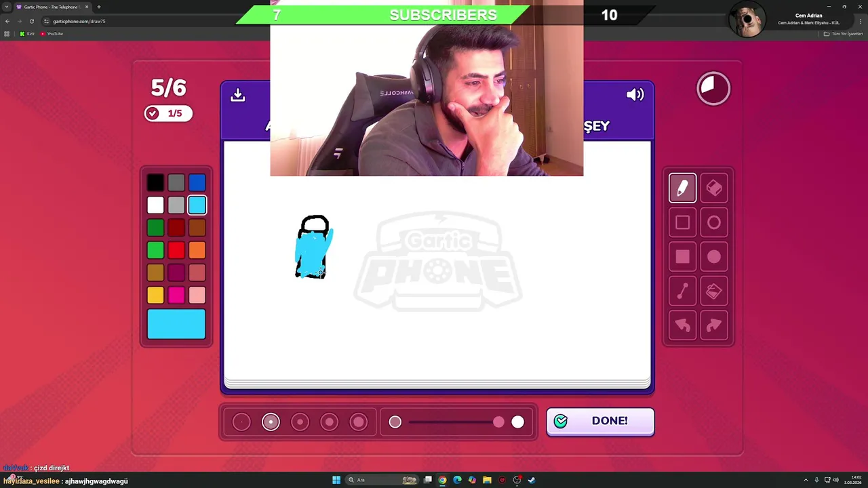Viewport: 868px width, 488px height.
Task: Pick the tan brown color swatch
Action: click(155, 272)
